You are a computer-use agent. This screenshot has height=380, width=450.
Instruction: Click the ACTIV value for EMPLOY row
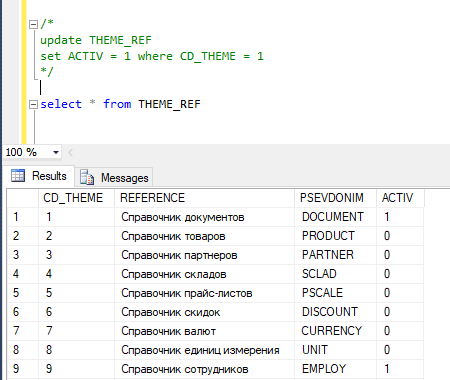click(x=400, y=369)
